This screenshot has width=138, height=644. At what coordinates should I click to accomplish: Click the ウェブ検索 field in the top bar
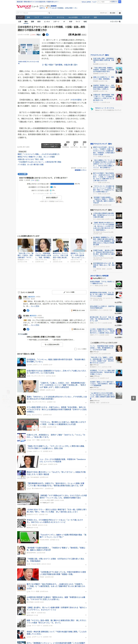(x=103, y=2)
